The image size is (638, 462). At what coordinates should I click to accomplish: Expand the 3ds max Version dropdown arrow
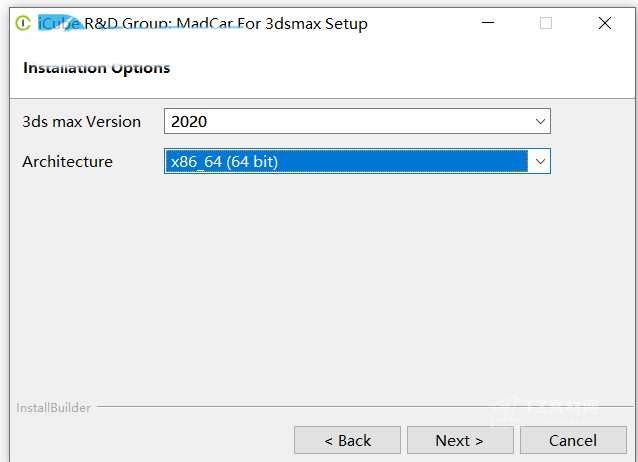tap(540, 122)
